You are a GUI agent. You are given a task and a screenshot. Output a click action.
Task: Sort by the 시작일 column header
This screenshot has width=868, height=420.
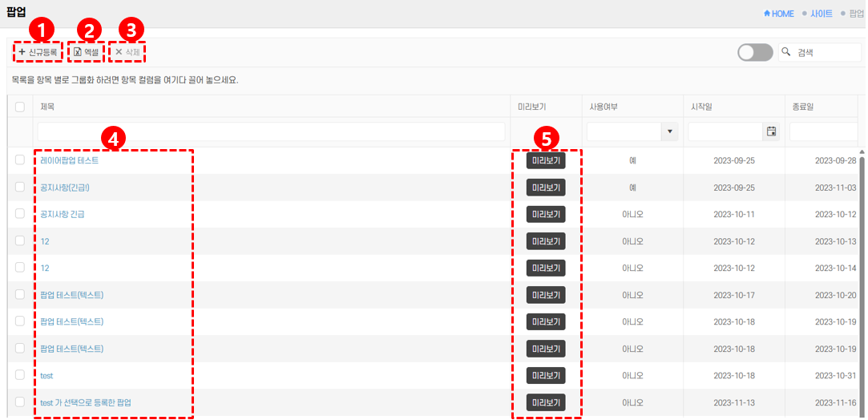[701, 107]
